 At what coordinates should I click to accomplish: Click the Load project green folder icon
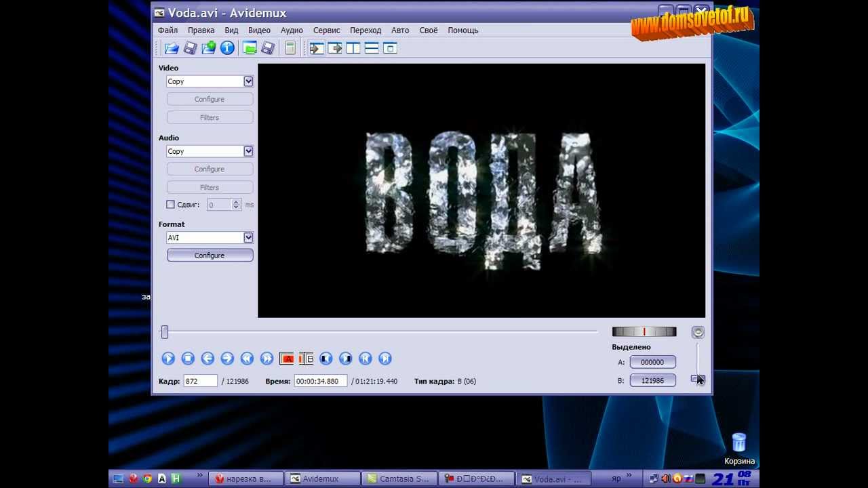point(250,48)
